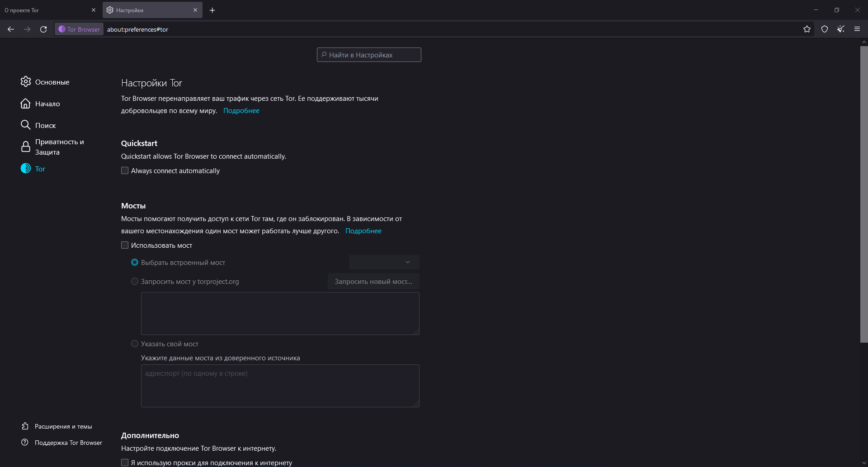Click the house icon for Начало
Image resolution: width=868 pixels, height=467 pixels.
pyautogui.click(x=26, y=104)
